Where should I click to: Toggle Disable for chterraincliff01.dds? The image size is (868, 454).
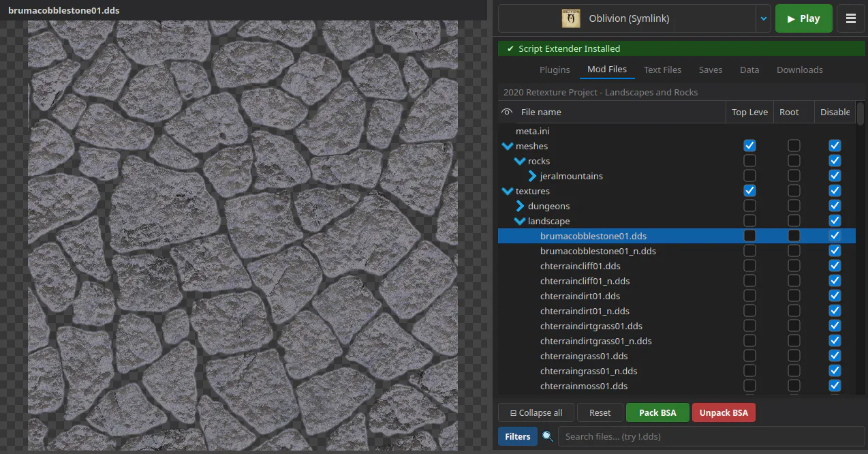point(835,266)
